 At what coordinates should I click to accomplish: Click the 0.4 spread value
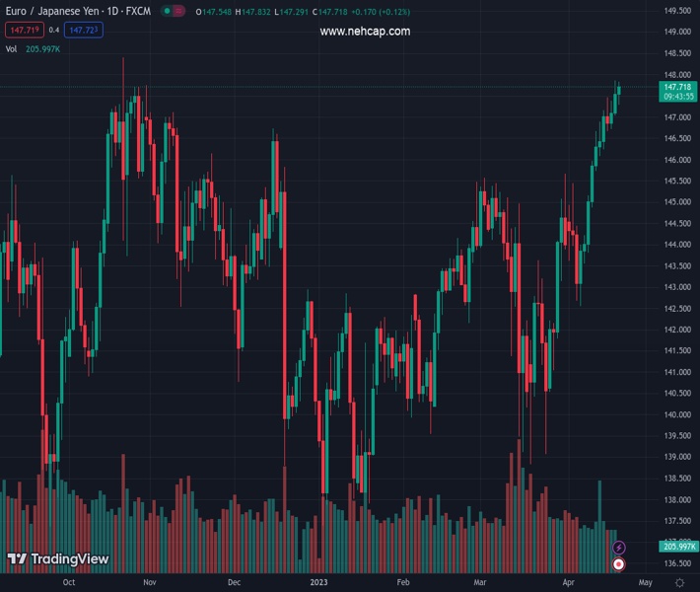54,31
